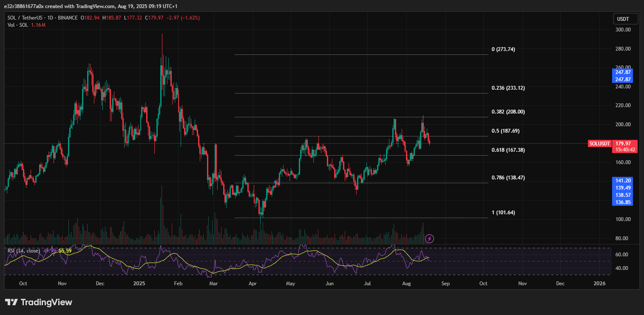Click the 200.00 value on price scale
The image size is (644, 315).
622,124
